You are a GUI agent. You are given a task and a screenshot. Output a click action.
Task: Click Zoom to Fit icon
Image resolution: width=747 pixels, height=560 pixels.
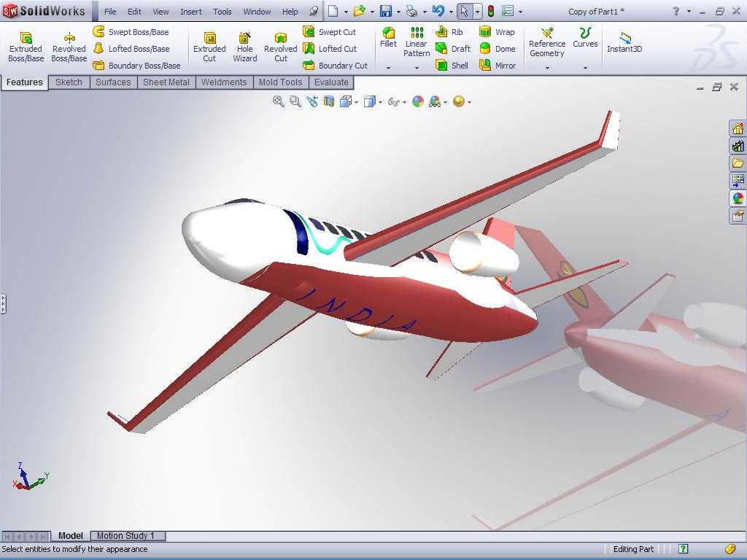point(278,101)
